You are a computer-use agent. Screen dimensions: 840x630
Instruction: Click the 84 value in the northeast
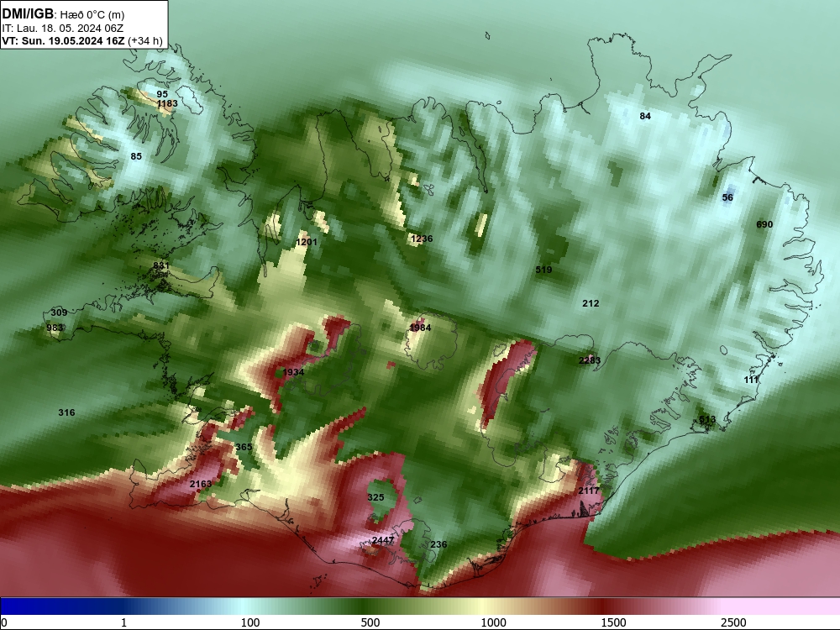point(645,116)
